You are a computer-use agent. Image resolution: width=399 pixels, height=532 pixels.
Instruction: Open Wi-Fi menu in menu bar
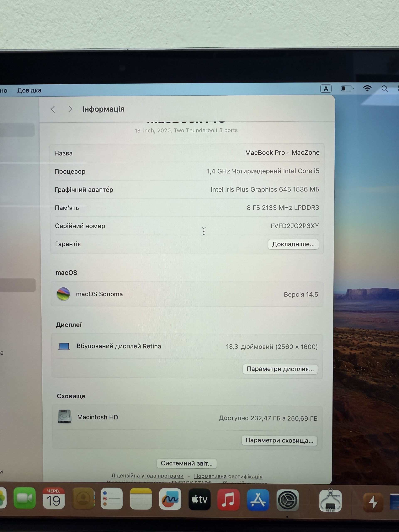(x=367, y=88)
